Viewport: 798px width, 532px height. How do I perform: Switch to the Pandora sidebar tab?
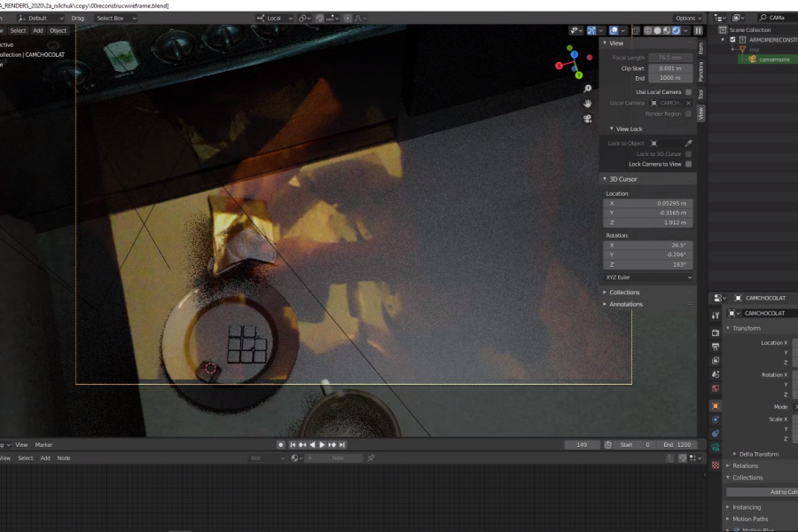[x=701, y=70]
